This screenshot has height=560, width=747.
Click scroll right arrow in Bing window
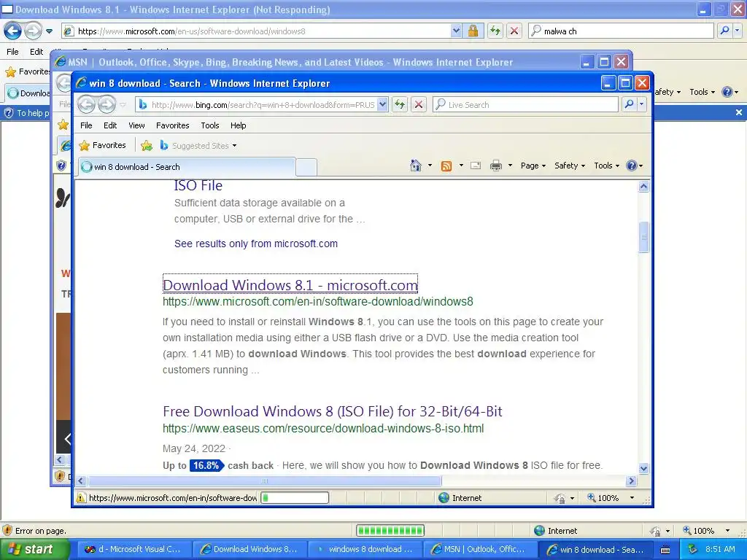[x=632, y=481]
